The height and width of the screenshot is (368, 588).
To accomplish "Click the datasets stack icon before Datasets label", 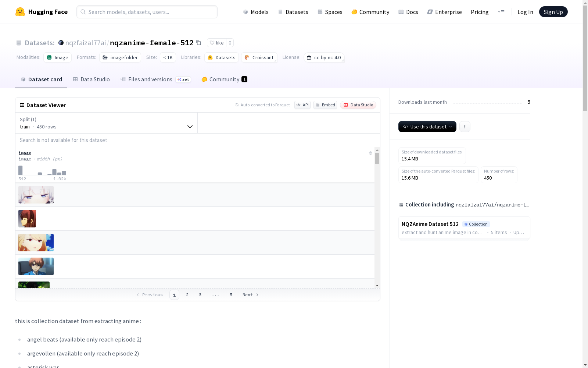I will coord(19,43).
